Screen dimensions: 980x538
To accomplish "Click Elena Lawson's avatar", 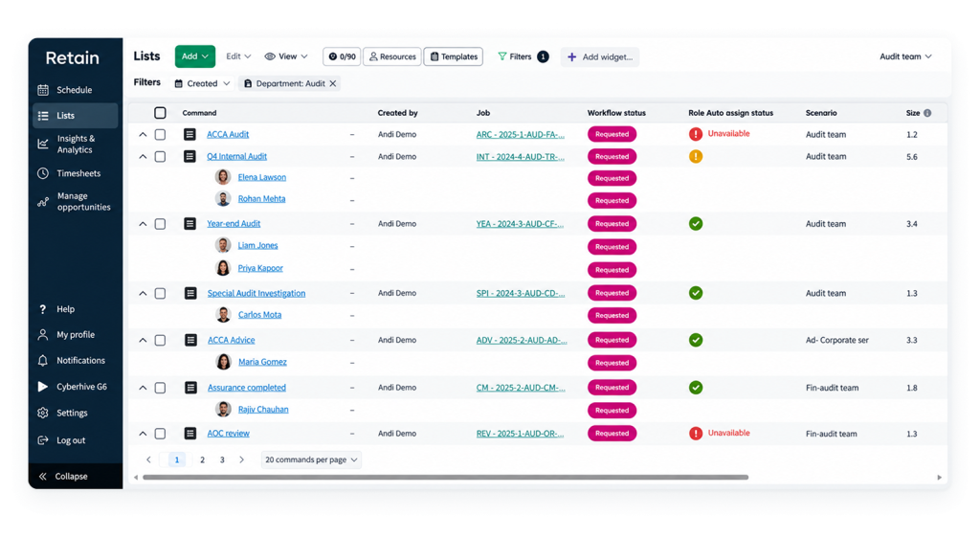I will point(223,177).
